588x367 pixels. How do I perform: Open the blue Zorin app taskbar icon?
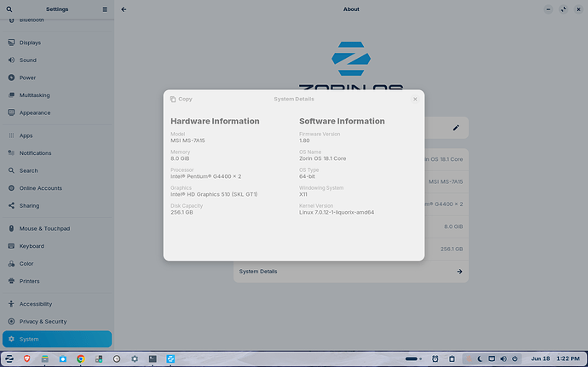pyautogui.click(x=170, y=359)
